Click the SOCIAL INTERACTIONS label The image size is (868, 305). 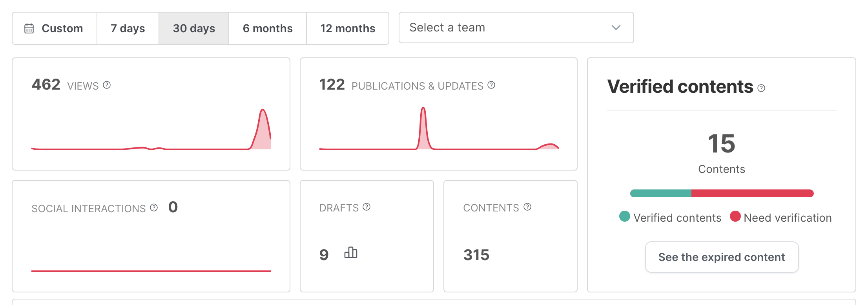(x=89, y=209)
